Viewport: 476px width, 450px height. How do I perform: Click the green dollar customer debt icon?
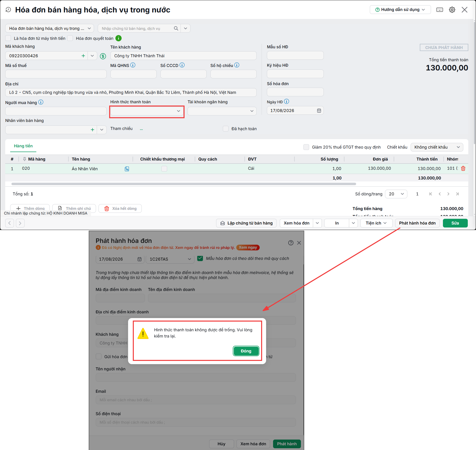[103, 56]
